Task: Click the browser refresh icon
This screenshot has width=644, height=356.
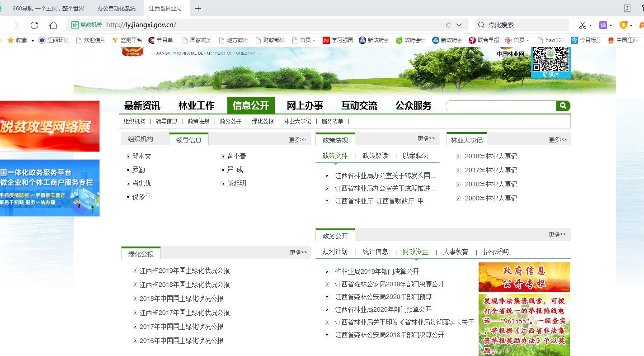Action: [34, 25]
